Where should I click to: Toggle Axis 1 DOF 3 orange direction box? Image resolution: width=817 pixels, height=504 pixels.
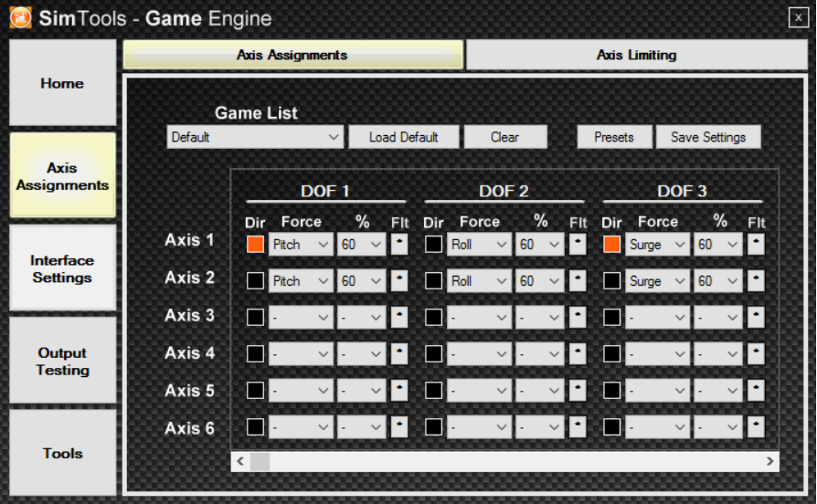click(x=612, y=245)
